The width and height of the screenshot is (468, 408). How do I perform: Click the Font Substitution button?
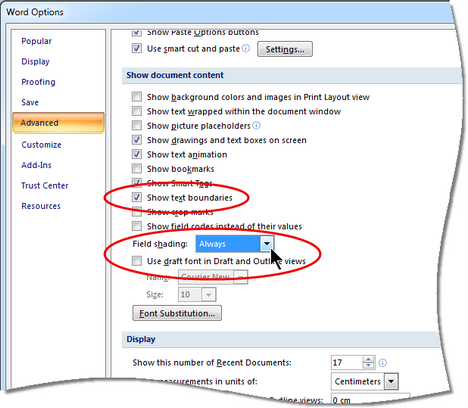tap(177, 313)
